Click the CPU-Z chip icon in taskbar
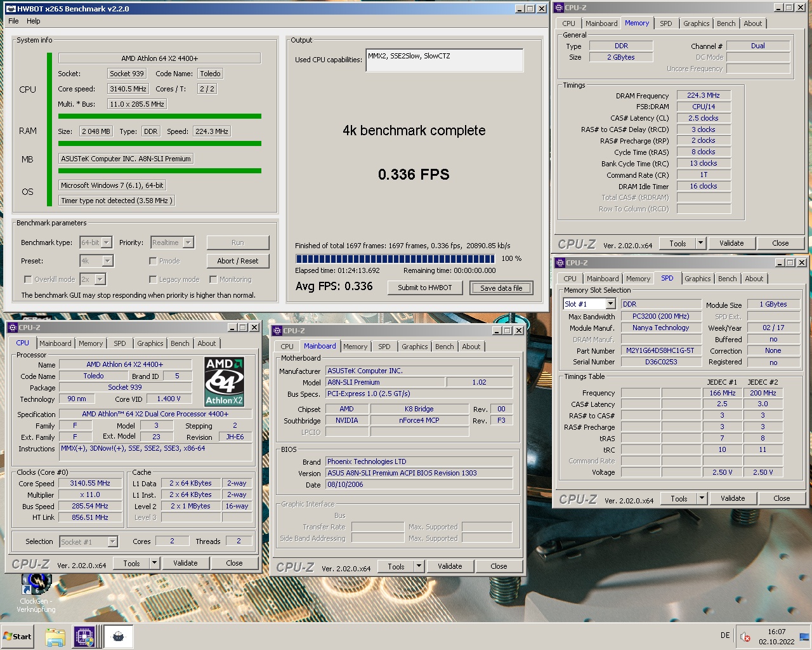Viewport: 812px width, 650px height. (x=84, y=637)
